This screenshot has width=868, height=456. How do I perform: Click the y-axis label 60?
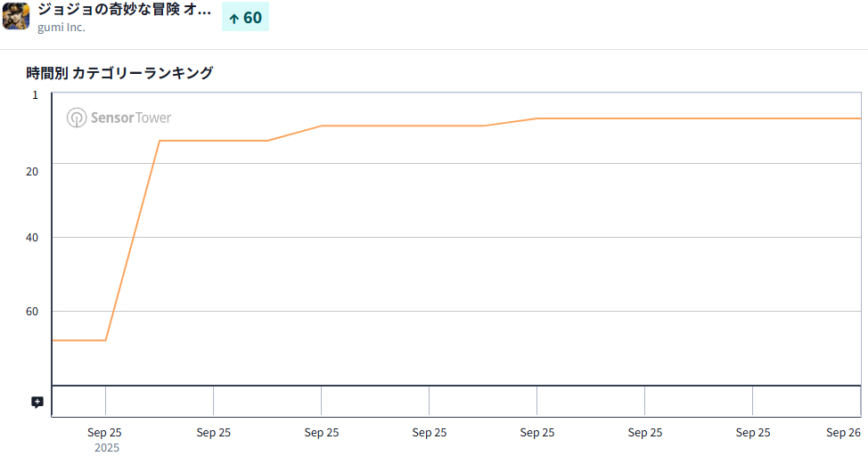coord(33,312)
